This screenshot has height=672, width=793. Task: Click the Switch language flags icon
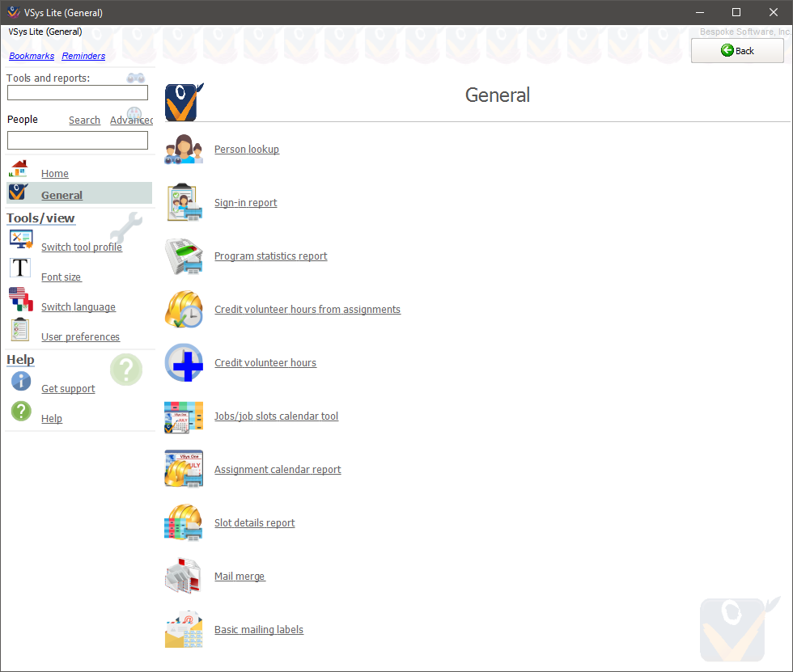(x=20, y=300)
